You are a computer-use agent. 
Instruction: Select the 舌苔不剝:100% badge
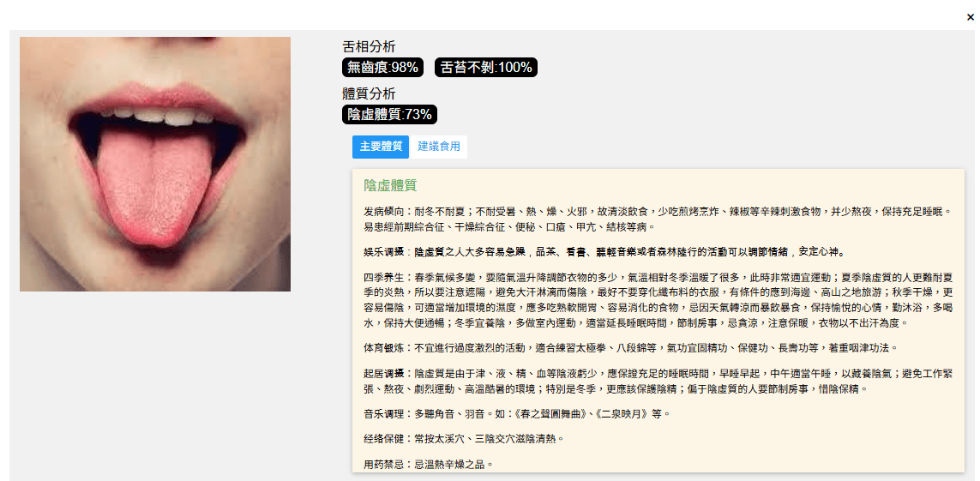[485, 68]
